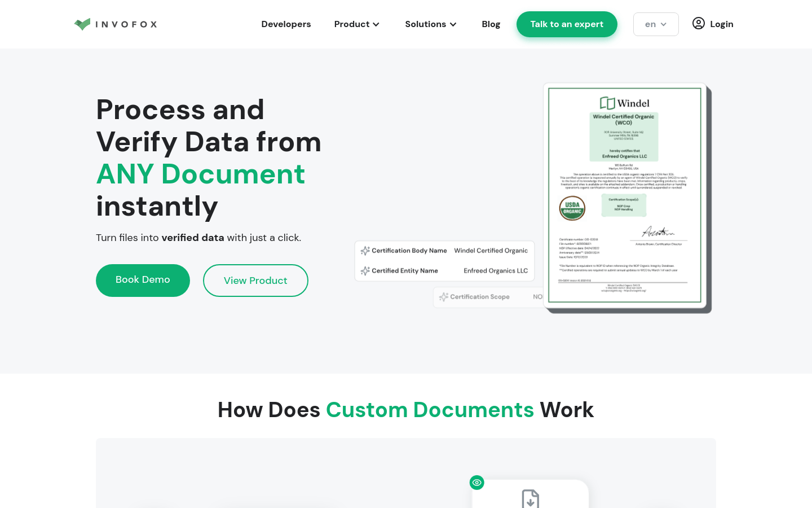
Task: Open the Developers page
Action: click(x=286, y=24)
